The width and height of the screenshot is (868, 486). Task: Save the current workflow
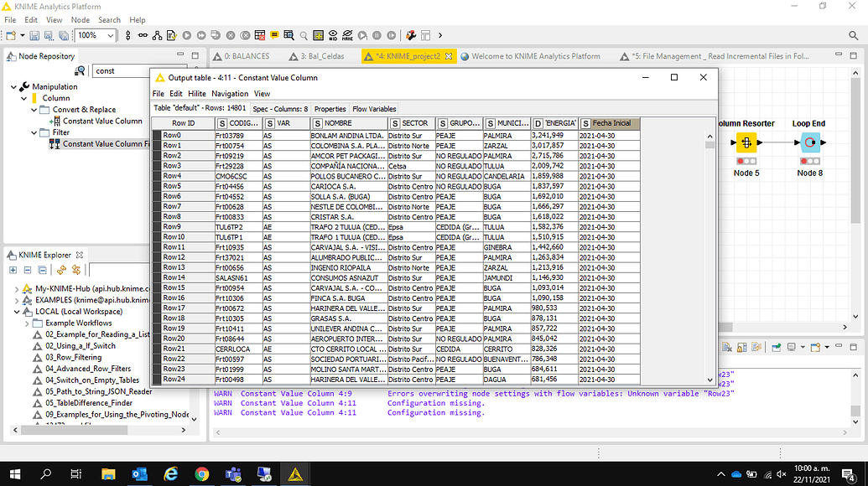pyautogui.click(x=34, y=34)
